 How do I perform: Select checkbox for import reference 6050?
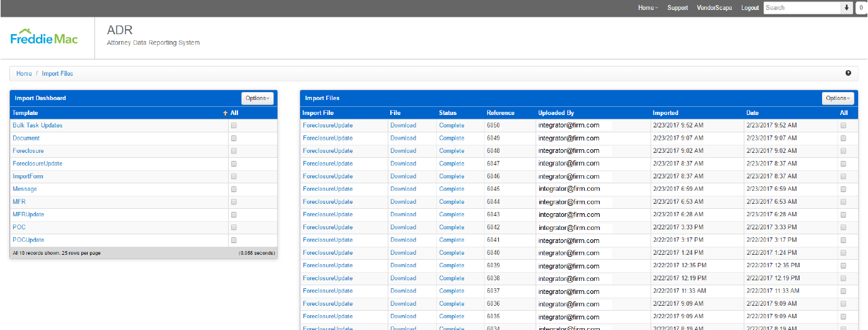[x=843, y=126]
